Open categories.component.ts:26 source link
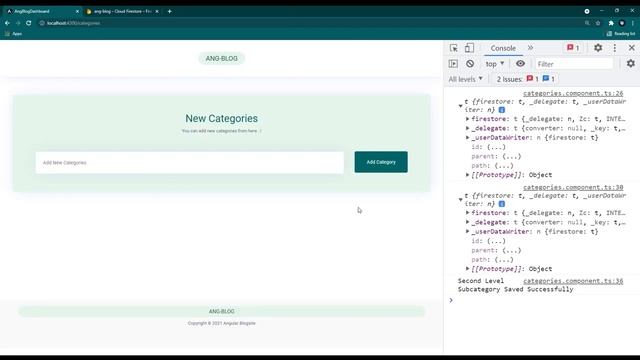640x360 pixels. tap(573, 93)
